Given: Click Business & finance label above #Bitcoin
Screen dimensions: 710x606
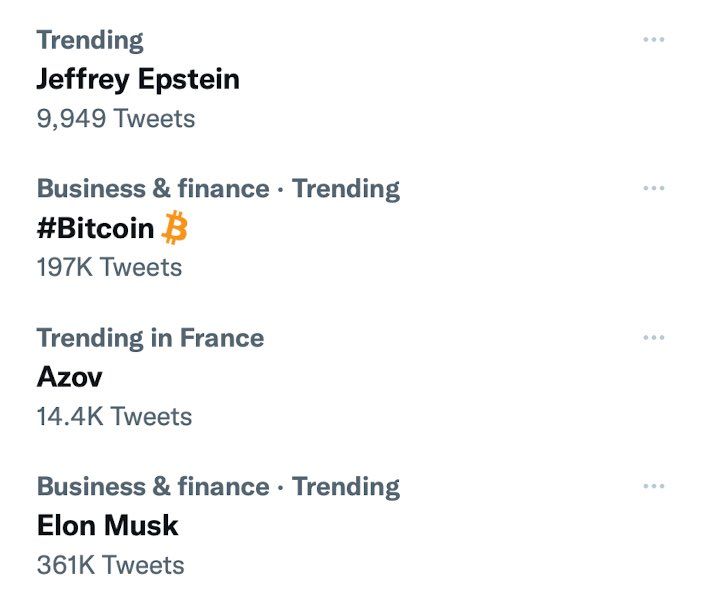Looking at the screenshot, I should click(x=153, y=188).
